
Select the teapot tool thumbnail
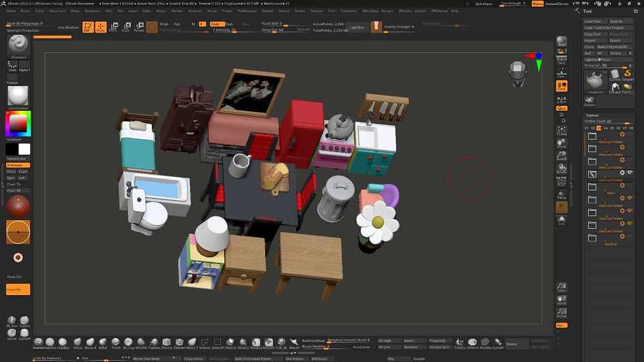coord(595,81)
